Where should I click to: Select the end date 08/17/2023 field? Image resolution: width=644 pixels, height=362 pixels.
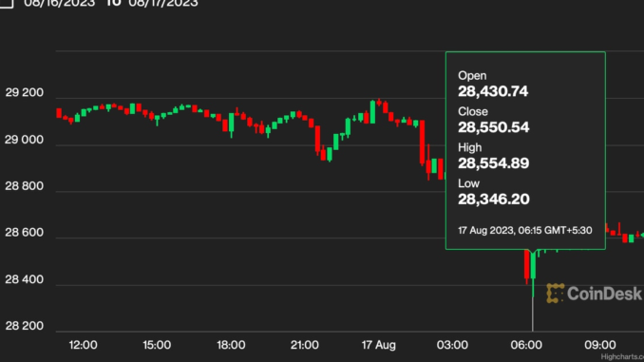(x=163, y=3)
